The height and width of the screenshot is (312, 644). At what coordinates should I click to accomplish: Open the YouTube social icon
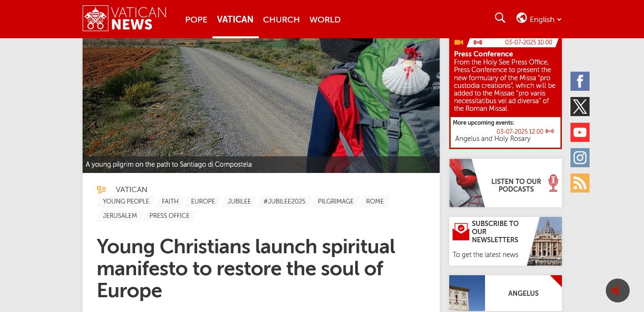tap(580, 132)
